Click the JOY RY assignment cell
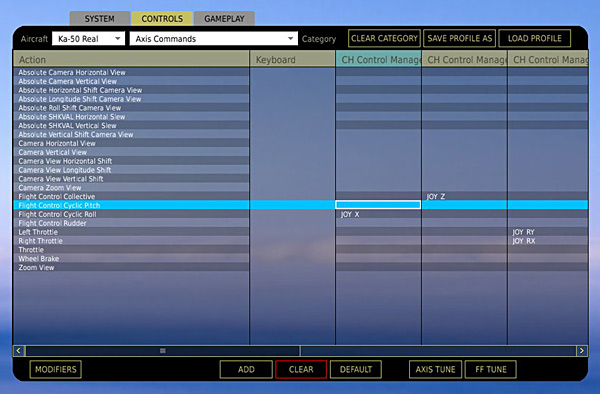The image size is (600, 394). [548, 232]
